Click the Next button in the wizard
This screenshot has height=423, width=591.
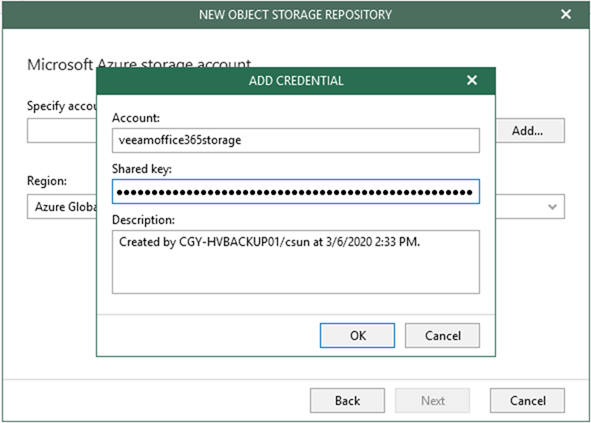coord(432,400)
